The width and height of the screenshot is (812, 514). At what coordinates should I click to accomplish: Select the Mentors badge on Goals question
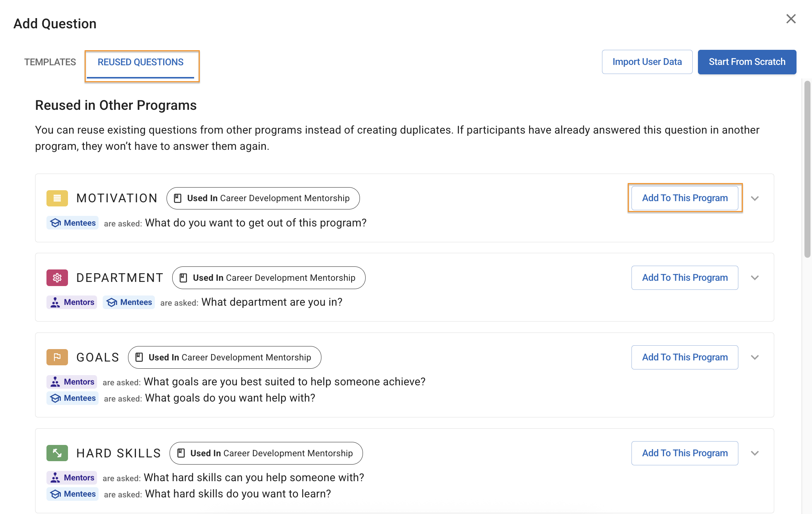71,382
